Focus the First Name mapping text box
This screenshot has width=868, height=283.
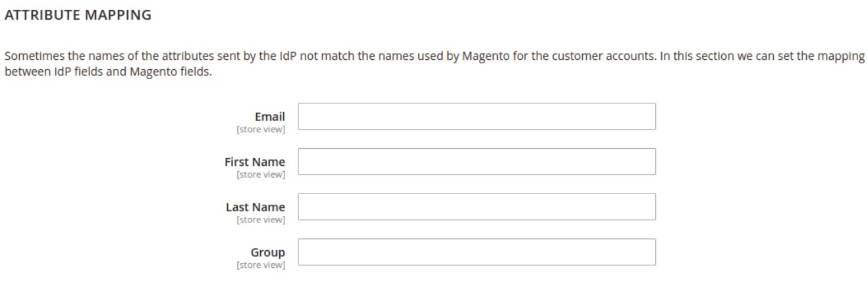(477, 162)
